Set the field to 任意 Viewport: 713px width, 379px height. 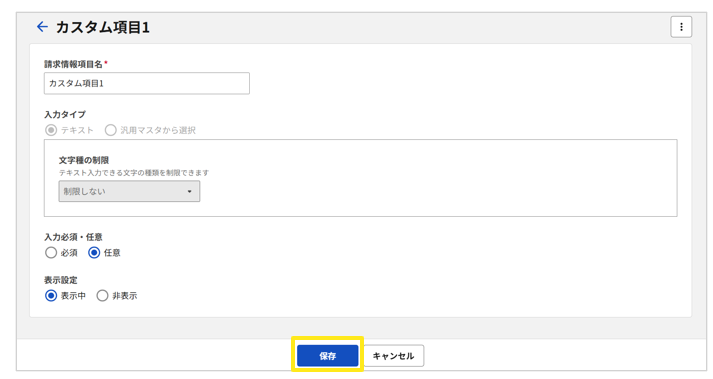94,253
